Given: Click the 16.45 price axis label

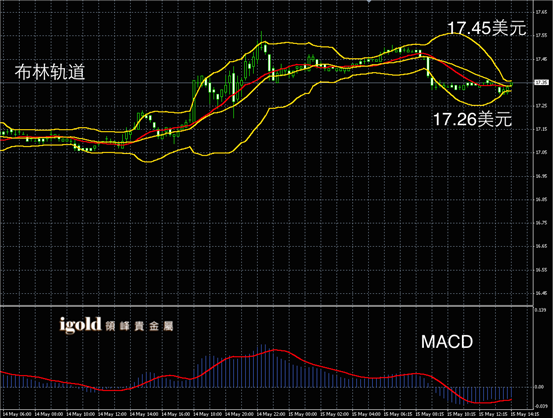Looking at the screenshot, I should pos(541,293).
